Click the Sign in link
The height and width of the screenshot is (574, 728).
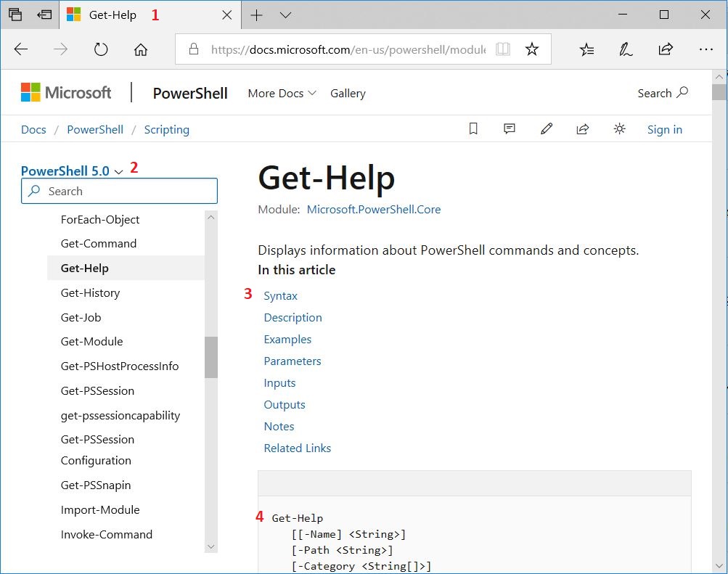pyautogui.click(x=664, y=129)
